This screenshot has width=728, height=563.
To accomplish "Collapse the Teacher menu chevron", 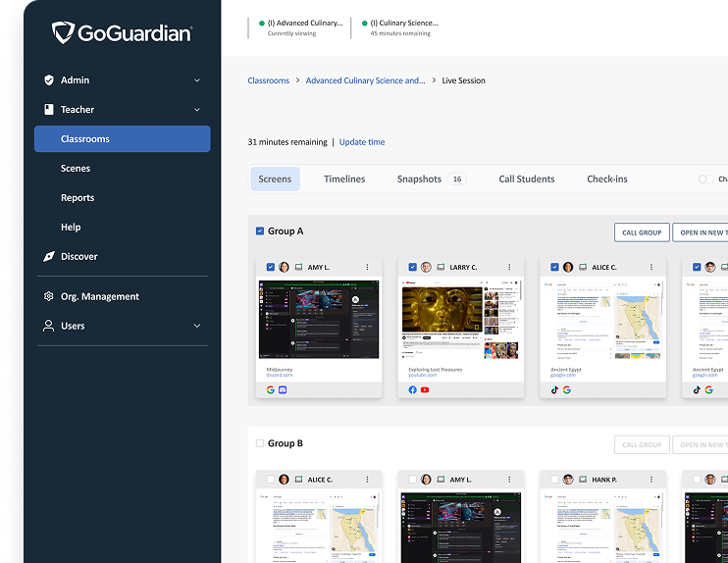I will [x=197, y=110].
